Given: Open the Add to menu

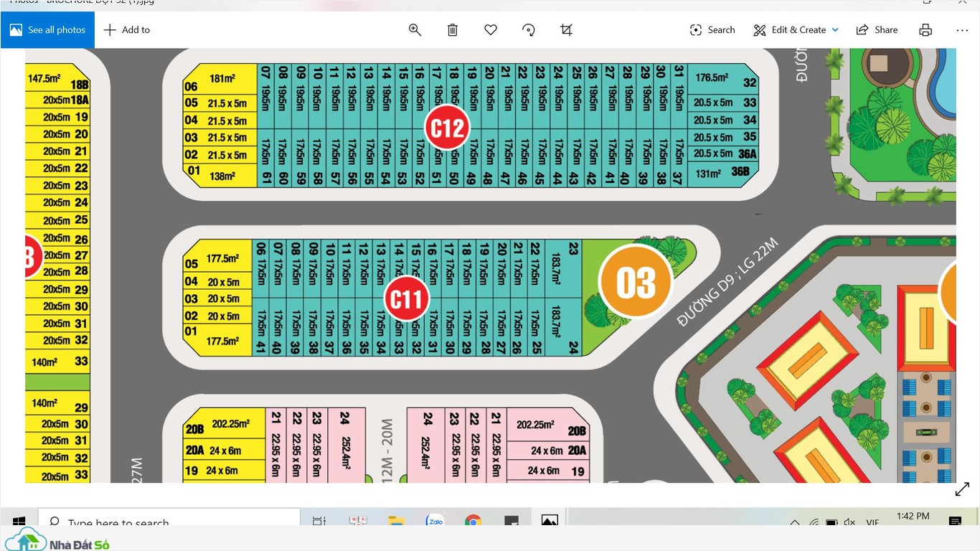Looking at the screenshot, I should coord(127,29).
